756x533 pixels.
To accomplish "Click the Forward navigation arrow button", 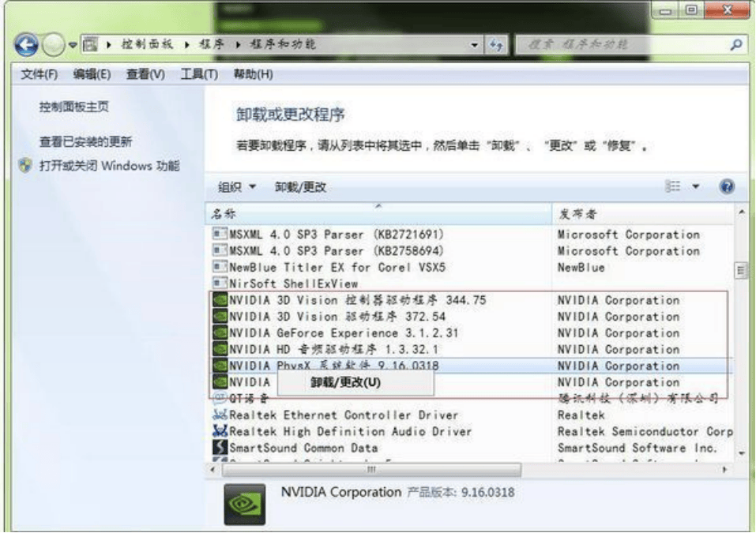I will (53, 45).
